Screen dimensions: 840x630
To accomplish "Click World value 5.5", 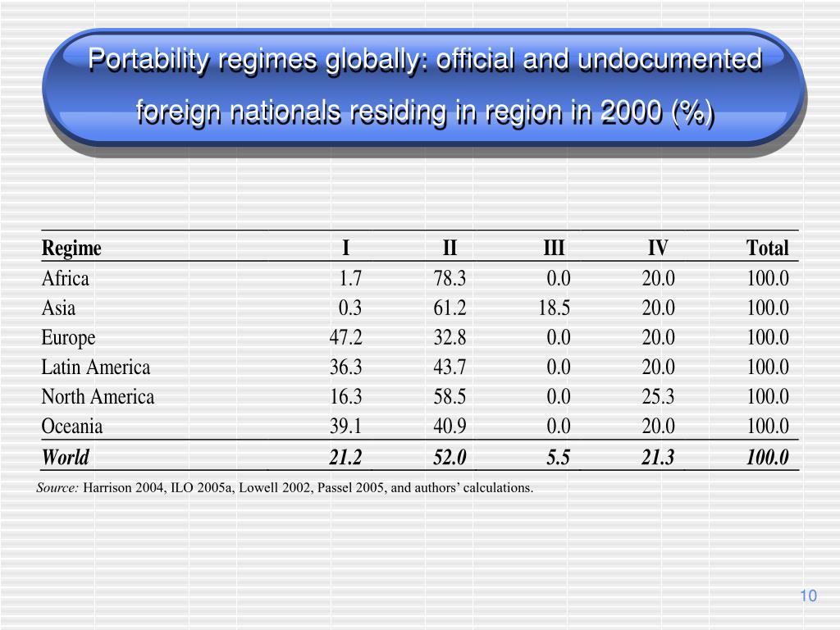I will tap(558, 457).
